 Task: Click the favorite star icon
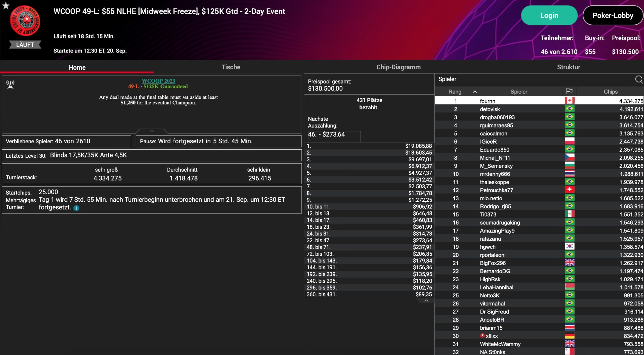pyautogui.click(x=6, y=6)
